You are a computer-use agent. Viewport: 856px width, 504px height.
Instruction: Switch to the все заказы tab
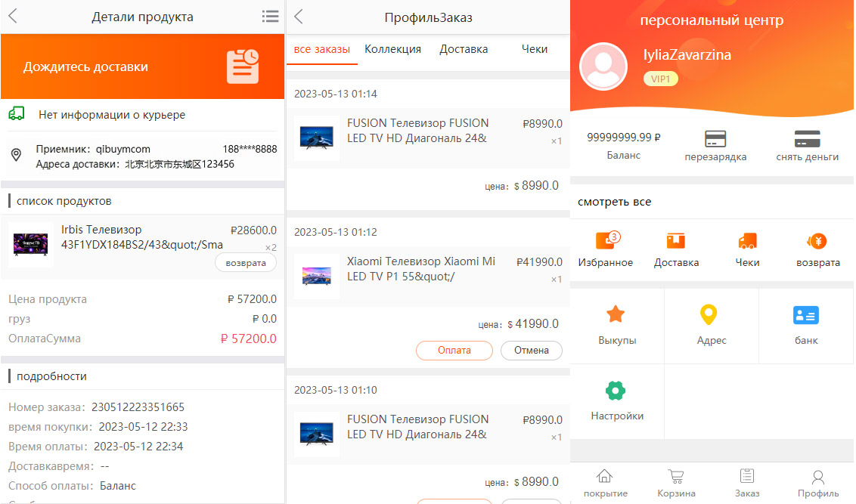click(x=321, y=49)
